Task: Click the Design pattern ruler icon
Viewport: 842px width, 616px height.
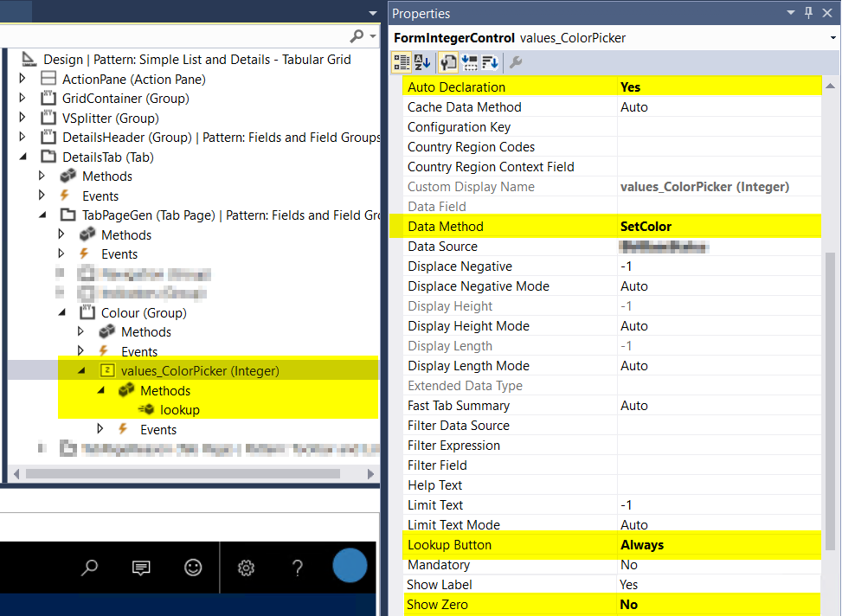Action: 29,59
